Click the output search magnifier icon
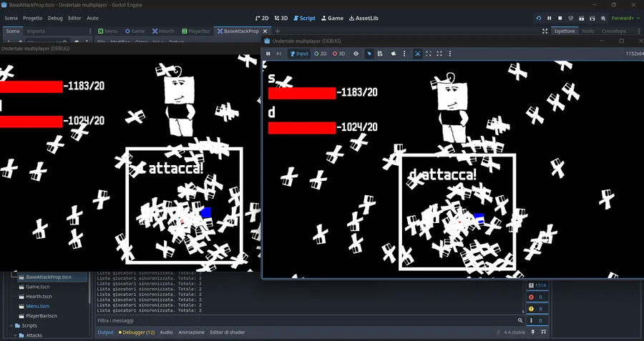The height and width of the screenshot is (341, 644). pyautogui.click(x=520, y=320)
